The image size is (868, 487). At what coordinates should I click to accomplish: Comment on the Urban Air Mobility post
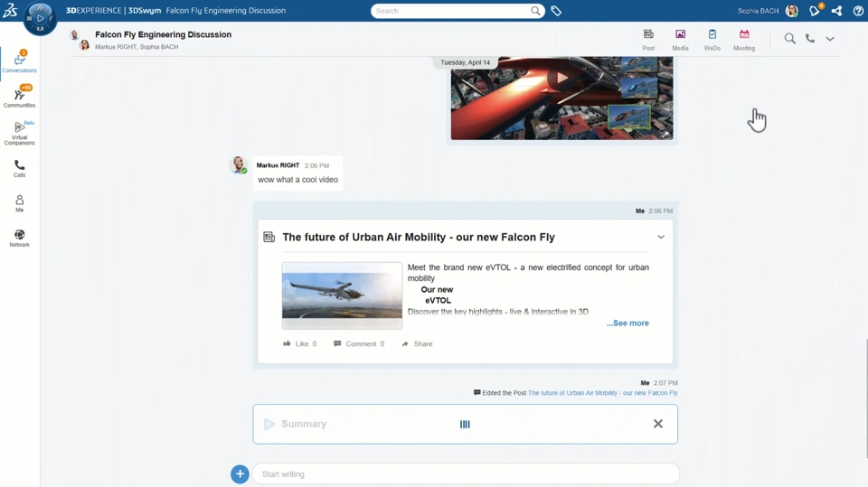[359, 343]
